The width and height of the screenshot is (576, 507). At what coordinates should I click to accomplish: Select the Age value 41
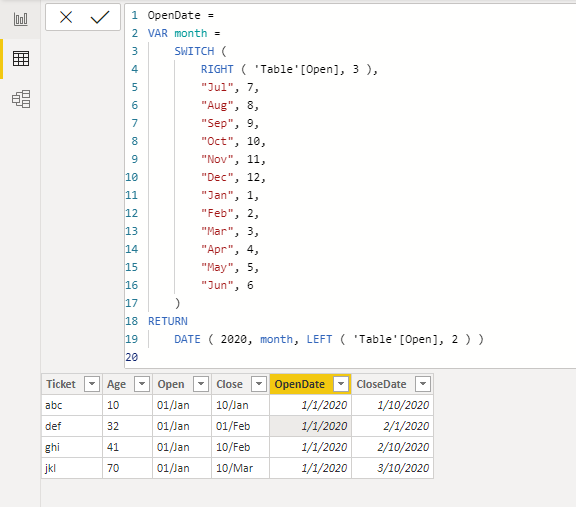point(127,447)
